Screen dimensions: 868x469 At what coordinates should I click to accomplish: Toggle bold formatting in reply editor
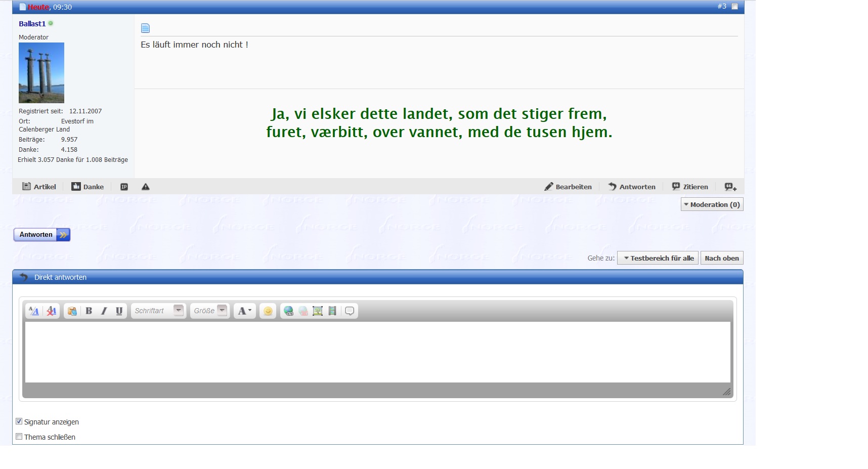[x=89, y=311]
